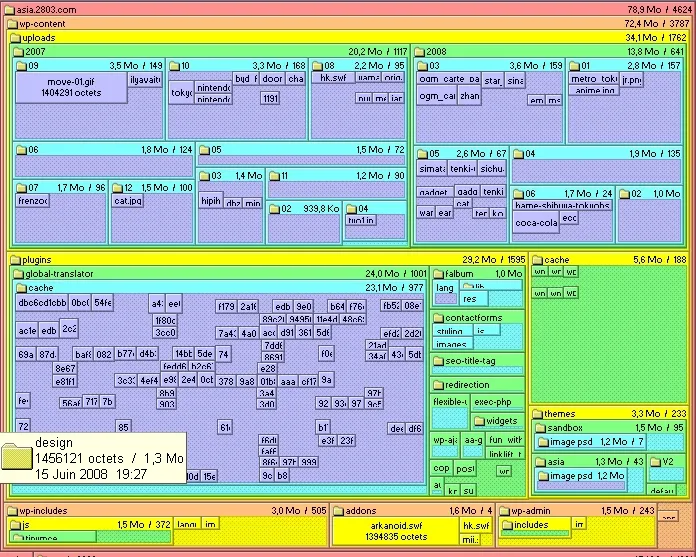Click the asia.2803.com root folder icon
696x557 pixels.
click(10, 10)
